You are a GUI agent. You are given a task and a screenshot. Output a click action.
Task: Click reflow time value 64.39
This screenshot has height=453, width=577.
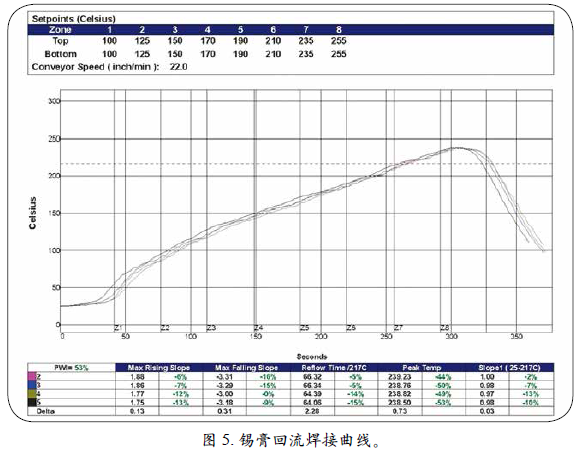pyautogui.click(x=312, y=394)
